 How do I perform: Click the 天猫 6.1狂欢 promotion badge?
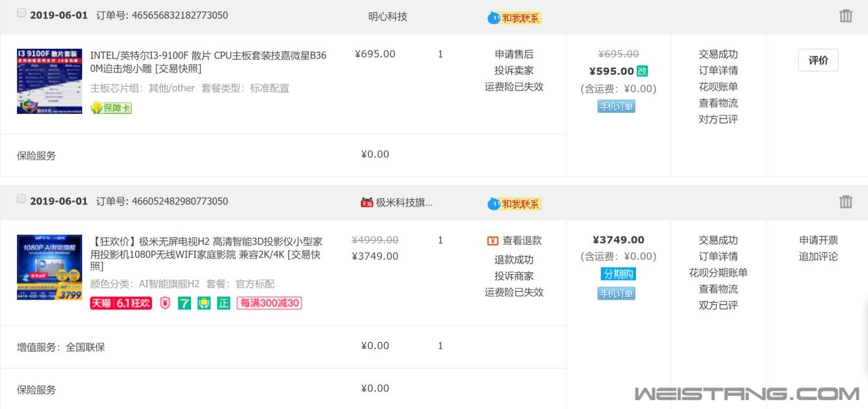tap(121, 303)
